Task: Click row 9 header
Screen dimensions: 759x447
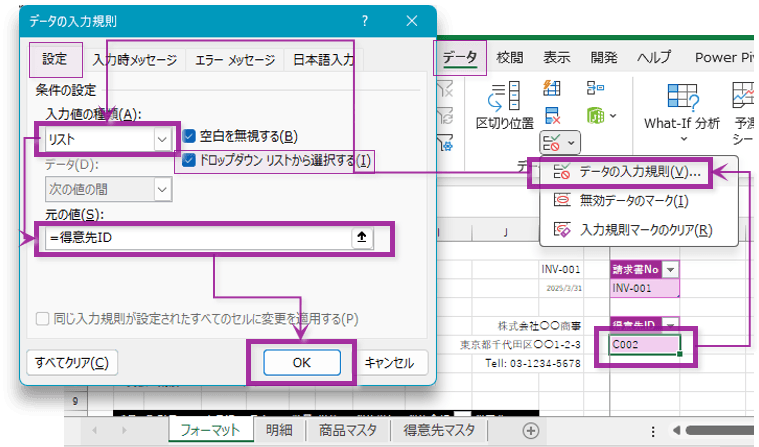Action: [76, 401]
